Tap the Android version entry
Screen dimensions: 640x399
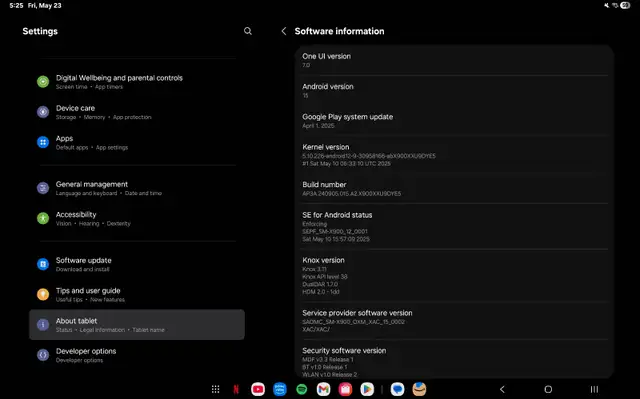pyautogui.click(x=454, y=91)
